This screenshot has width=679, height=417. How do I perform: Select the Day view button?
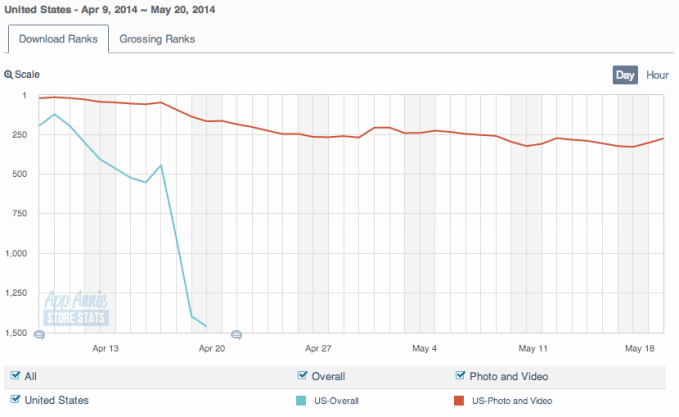pos(625,75)
